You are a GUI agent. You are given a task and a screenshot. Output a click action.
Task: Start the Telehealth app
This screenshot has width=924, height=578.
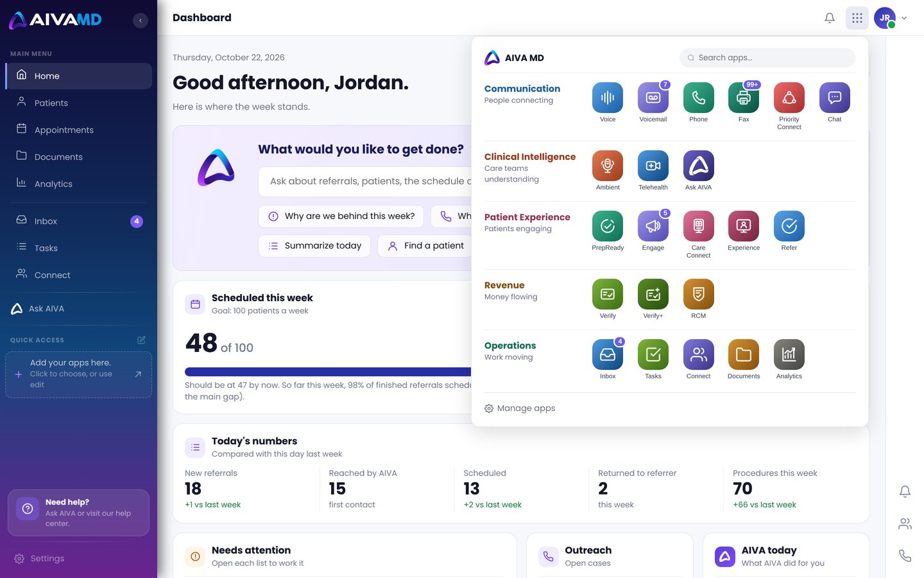(653, 166)
